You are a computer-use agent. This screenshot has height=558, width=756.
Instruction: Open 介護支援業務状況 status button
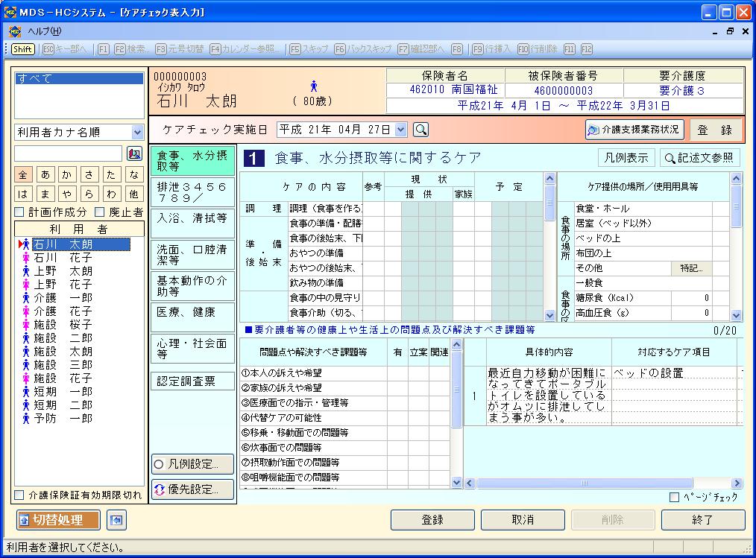pyautogui.click(x=634, y=130)
